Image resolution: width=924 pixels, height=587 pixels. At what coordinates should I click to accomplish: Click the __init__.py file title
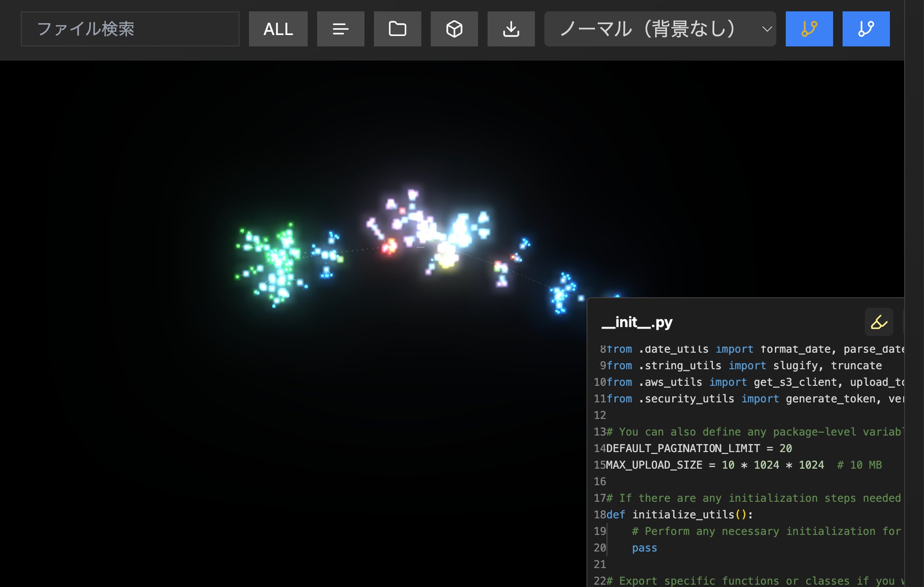click(636, 322)
